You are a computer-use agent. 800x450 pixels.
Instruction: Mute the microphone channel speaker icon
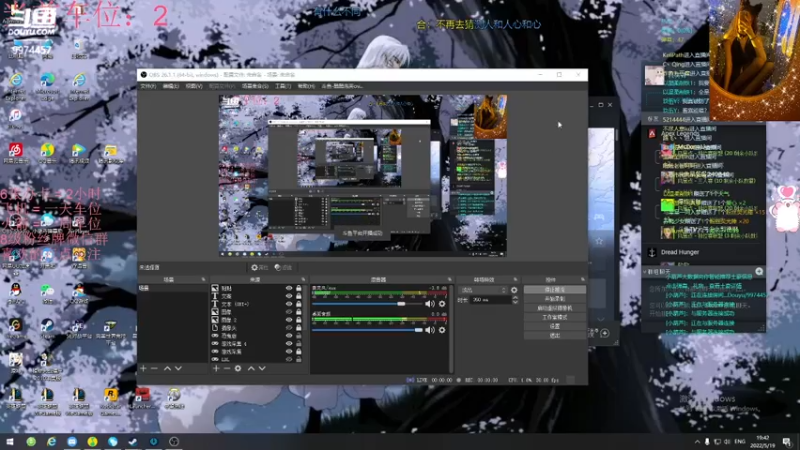pos(430,304)
